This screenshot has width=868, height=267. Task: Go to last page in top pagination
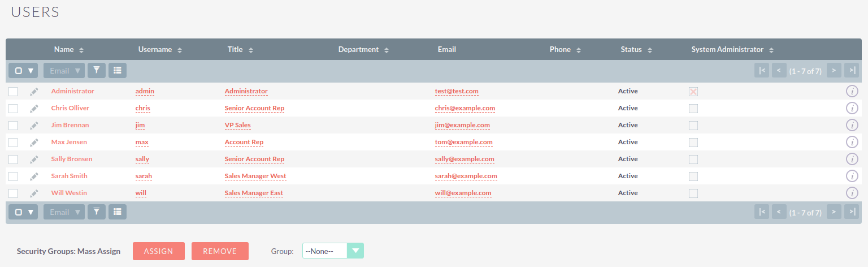pyautogui.click(x=852, y=70)
